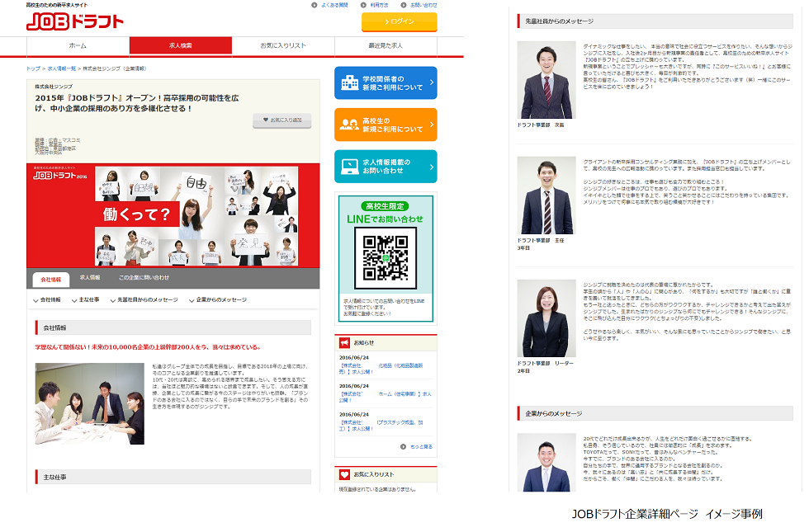The width and height of the screenshot is (809, 532).
Task: Jump to 企業からのメッセージ anchor link
Action: coord(217,299)
